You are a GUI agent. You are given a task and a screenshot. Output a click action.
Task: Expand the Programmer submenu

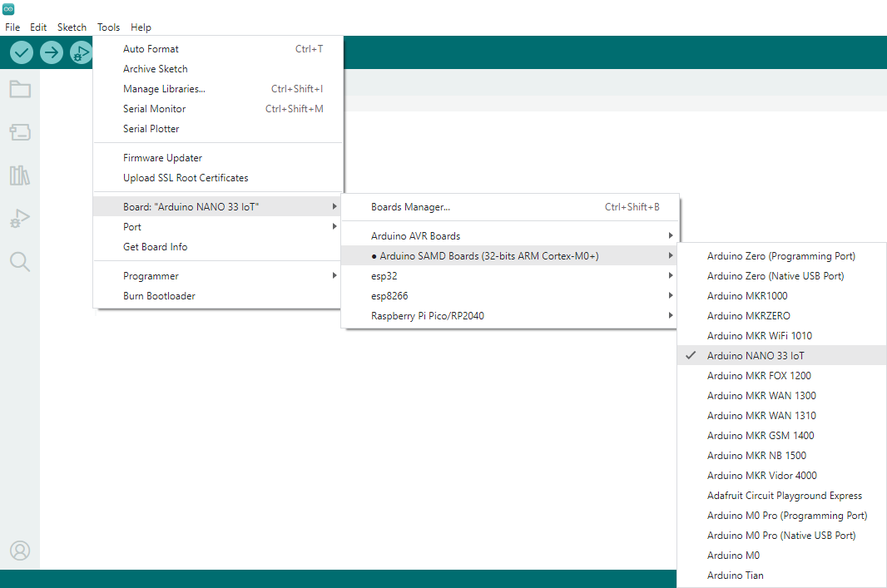(x=217, y=276)
